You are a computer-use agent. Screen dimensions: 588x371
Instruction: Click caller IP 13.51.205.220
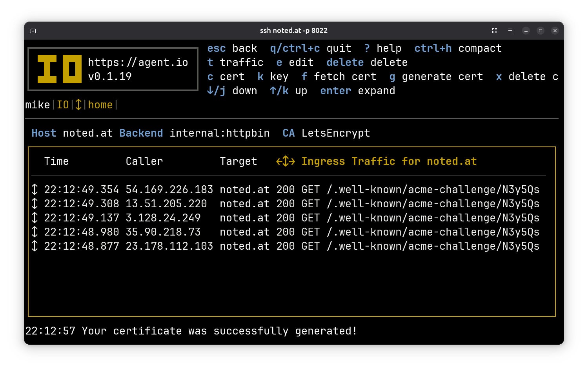tap(166, 204)
